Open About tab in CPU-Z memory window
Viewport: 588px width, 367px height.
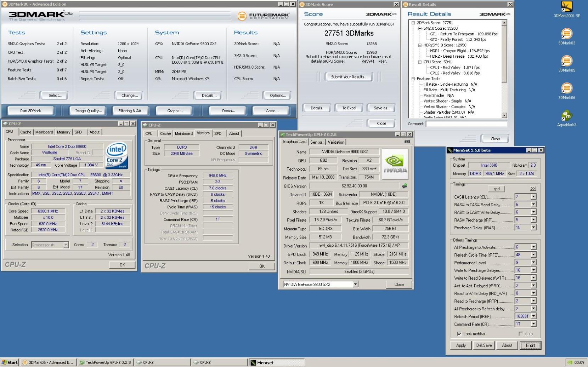click(x=234, y=133)
